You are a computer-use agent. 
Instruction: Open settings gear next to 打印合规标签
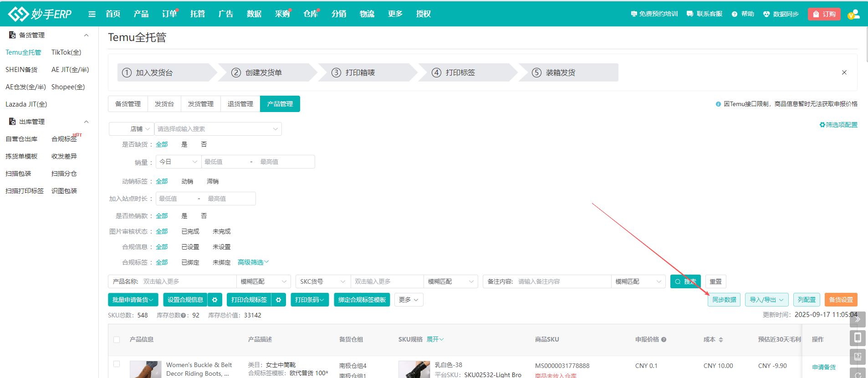279,300
